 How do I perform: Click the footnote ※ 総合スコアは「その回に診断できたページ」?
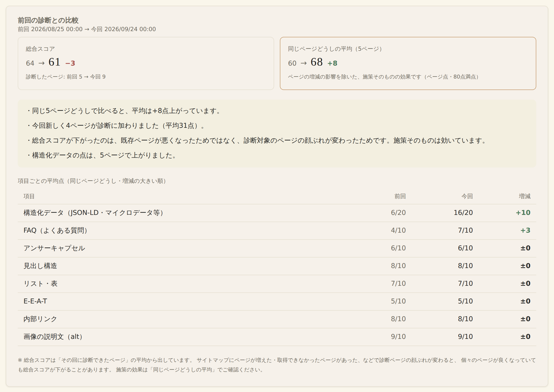277,365
